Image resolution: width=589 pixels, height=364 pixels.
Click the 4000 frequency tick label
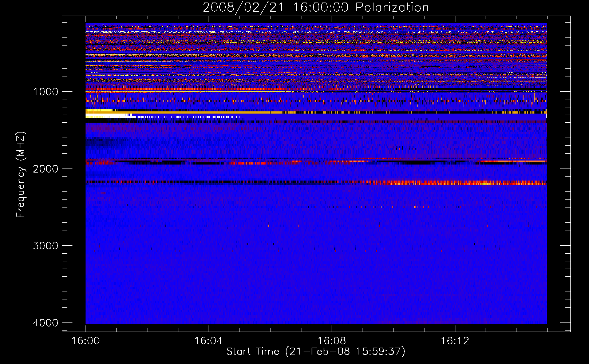pos(46,323)
